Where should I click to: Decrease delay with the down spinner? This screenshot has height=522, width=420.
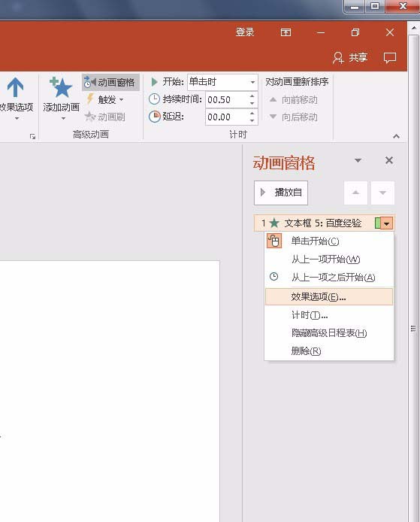252,121
